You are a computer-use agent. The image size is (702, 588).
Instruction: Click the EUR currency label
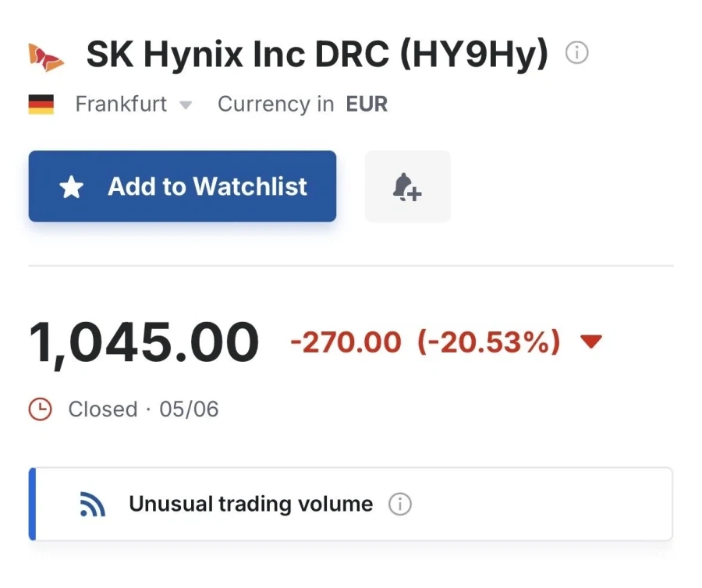pyautogui.click(x=367, y=104)
